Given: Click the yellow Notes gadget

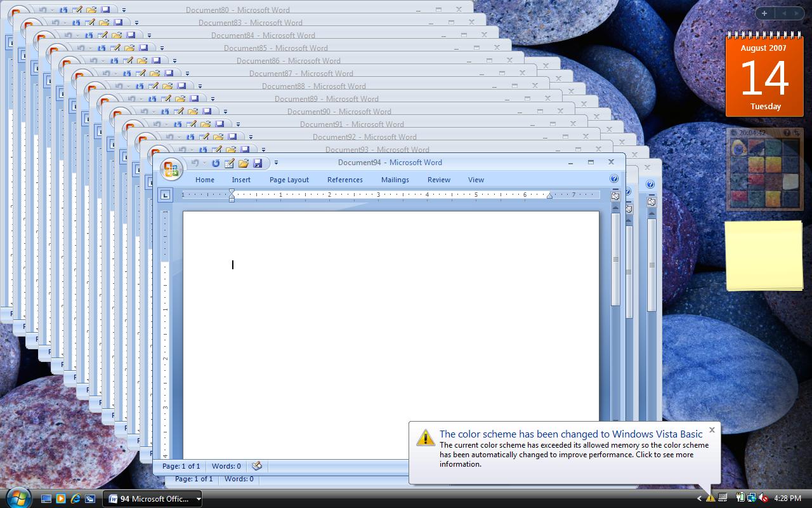Looking at the screenshot, I should 764,255.
